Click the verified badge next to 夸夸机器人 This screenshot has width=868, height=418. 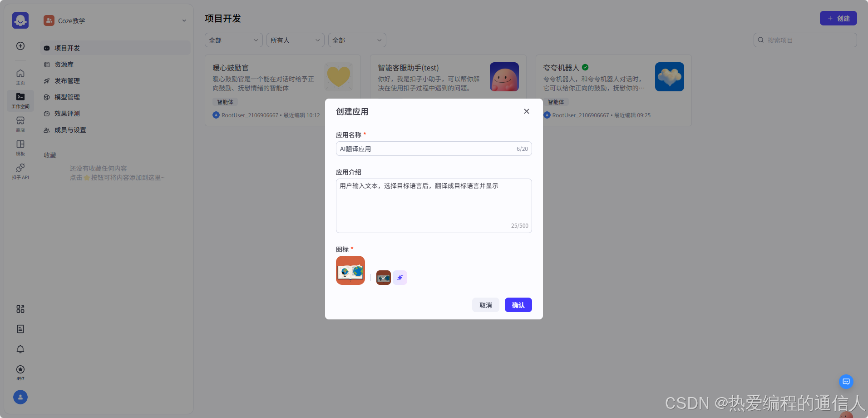pyautogui.click(x=585, y=67)
